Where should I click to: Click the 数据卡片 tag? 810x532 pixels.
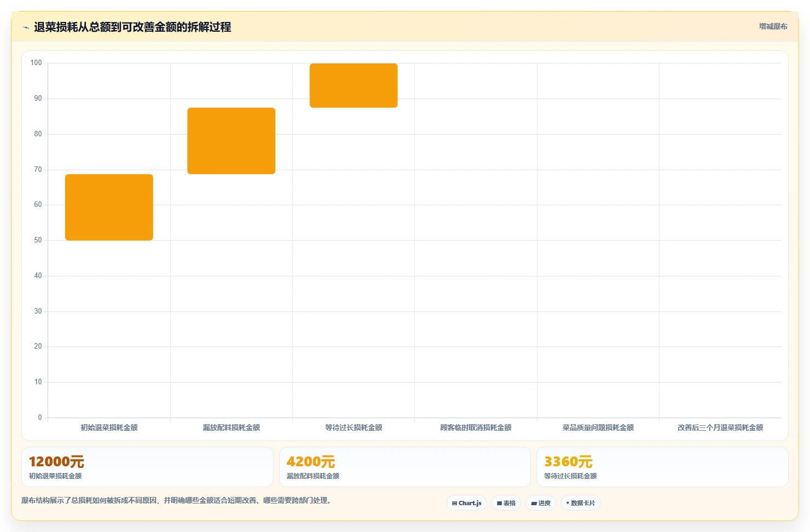[581, 503]
